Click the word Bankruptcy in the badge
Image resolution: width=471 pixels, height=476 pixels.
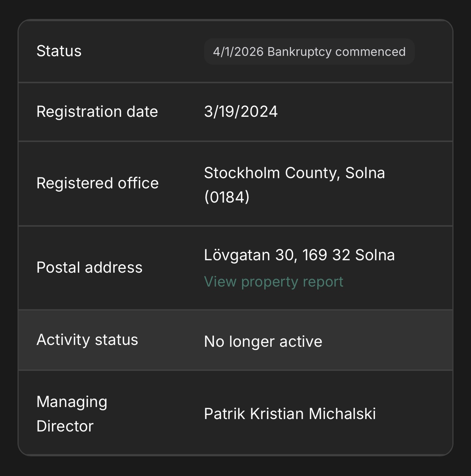pyautogui.click(x=299, y=52)
